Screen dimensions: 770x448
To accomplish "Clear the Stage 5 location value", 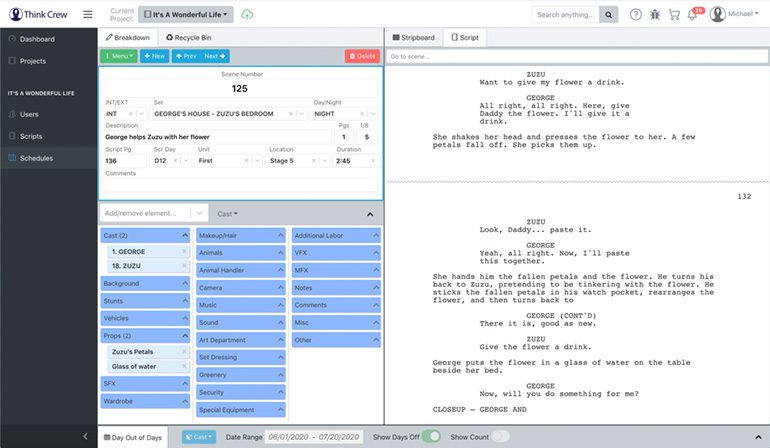I will 314,161.
